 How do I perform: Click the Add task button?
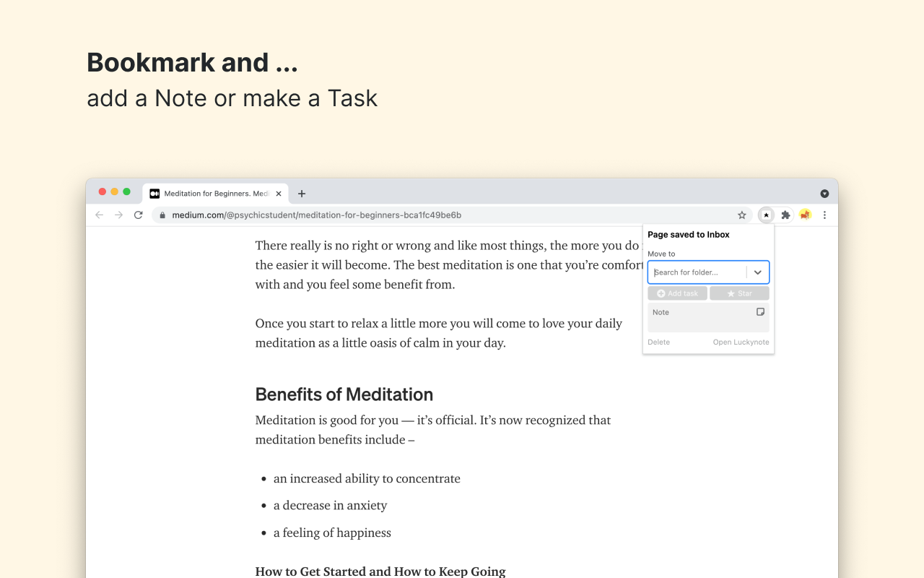coord(677,293)
